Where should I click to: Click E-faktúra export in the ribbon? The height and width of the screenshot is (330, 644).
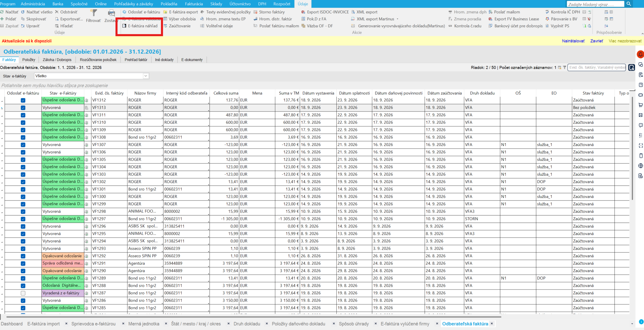click(x=180, y=12)
